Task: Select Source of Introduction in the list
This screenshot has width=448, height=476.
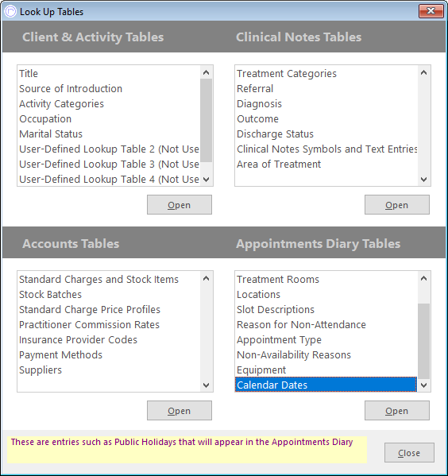Action: coord(71,89)
